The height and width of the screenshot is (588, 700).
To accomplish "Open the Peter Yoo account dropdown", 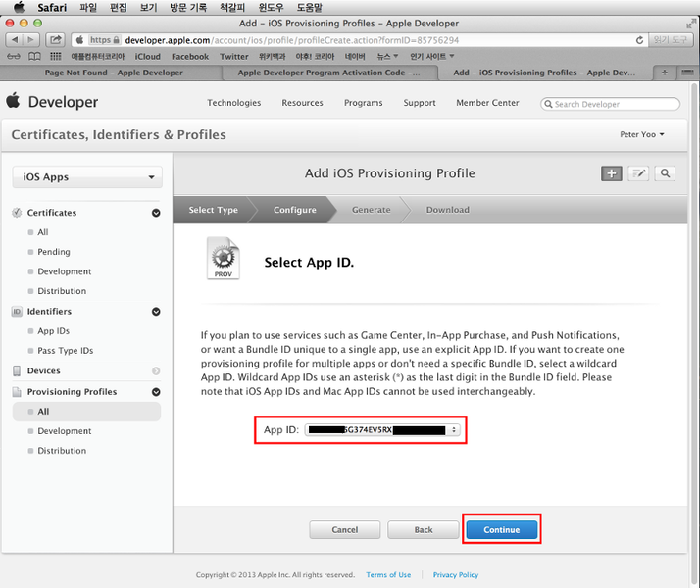I will [642, 134].
